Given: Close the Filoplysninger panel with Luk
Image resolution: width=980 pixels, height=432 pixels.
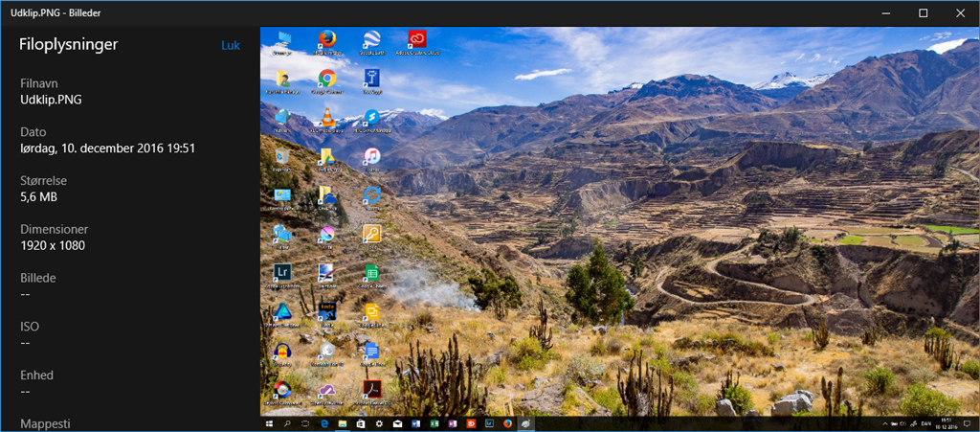Looking at the screenshot, I should pos(231,45).
